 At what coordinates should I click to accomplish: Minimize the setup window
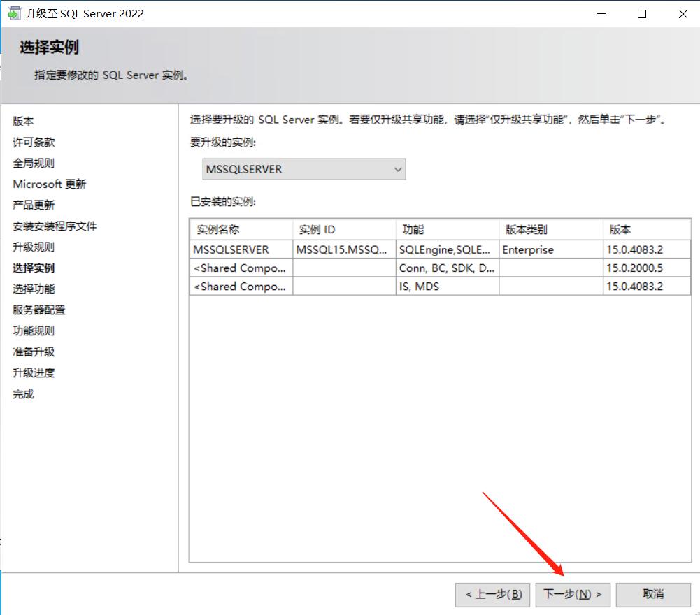601,14
